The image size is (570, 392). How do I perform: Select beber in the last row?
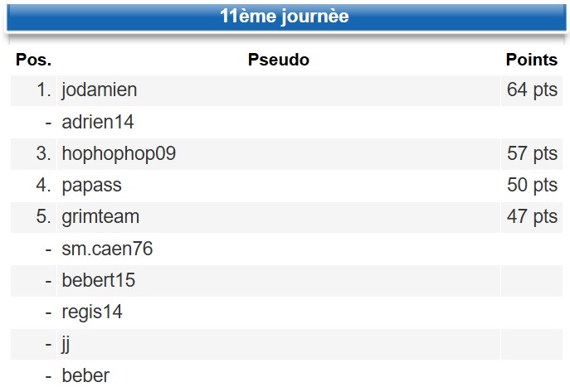(85, 375)
